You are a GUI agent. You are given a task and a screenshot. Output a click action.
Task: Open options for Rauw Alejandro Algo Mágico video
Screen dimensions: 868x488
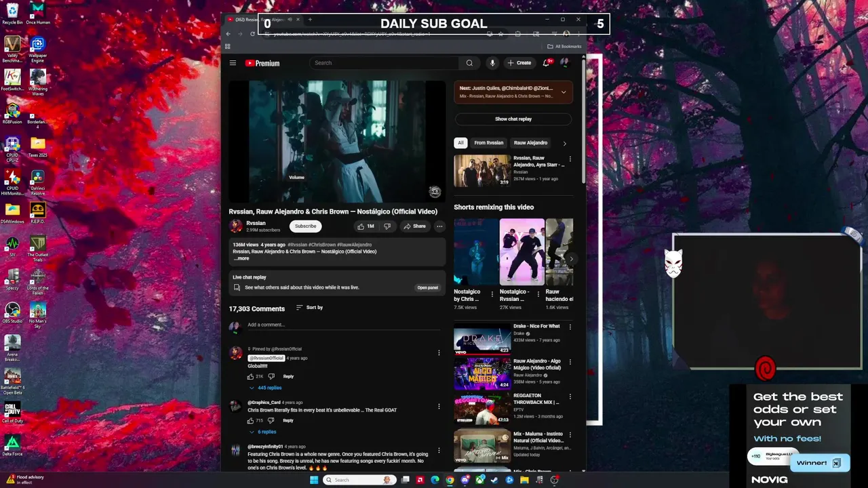[x=570, y=362]
